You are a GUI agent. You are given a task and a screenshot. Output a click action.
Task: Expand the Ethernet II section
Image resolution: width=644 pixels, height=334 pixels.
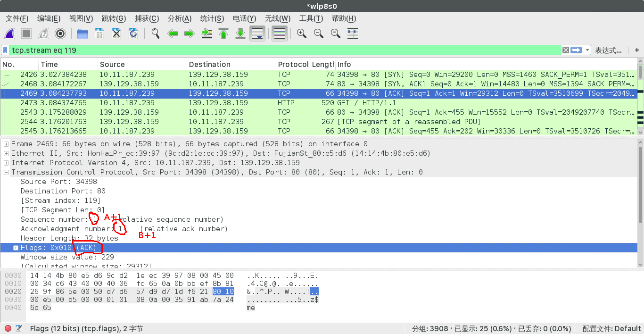tap(6, 153)
